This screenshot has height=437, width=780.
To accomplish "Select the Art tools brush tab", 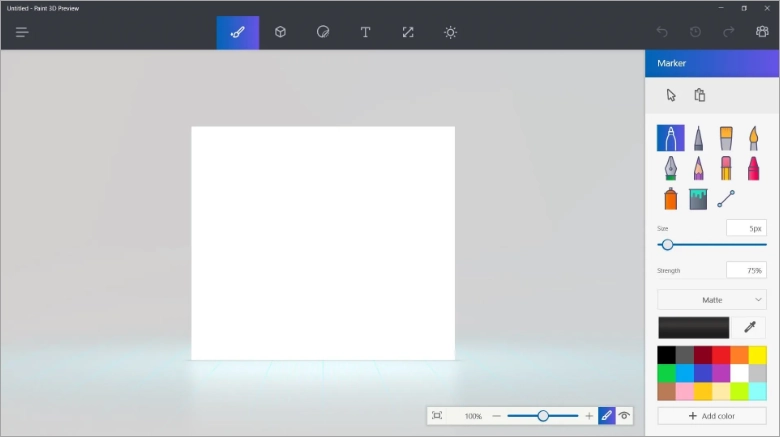I will coord(237,32).
